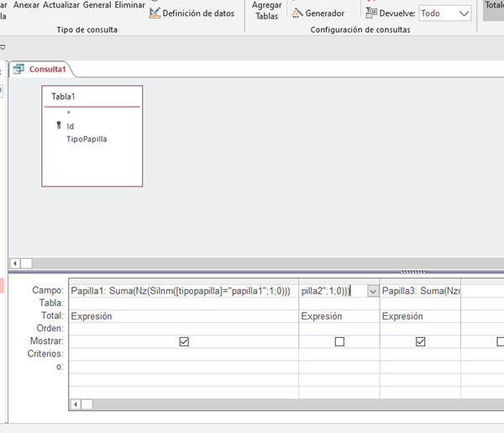The width and height of the screenshot is (504, 433).
Task: Click the primary key icon beside Id
Action: [58, 126]
